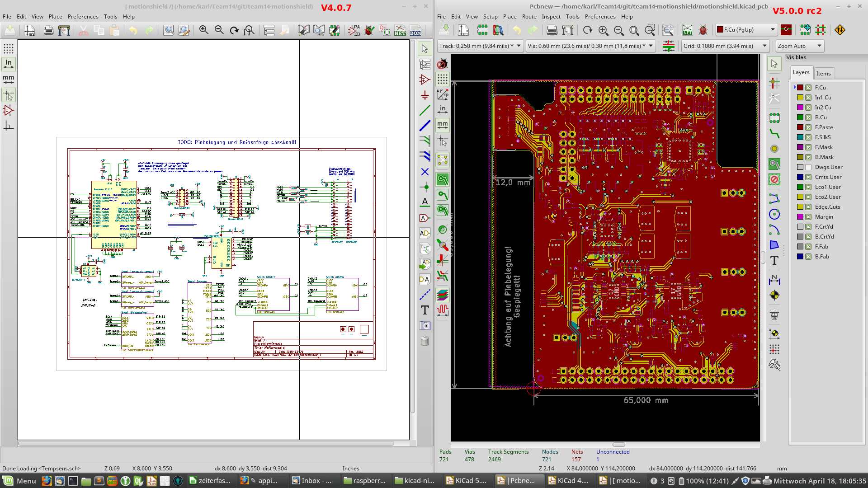Open the BOM generator icon
This screenshot has height=488, width=868.
(415, 30)
